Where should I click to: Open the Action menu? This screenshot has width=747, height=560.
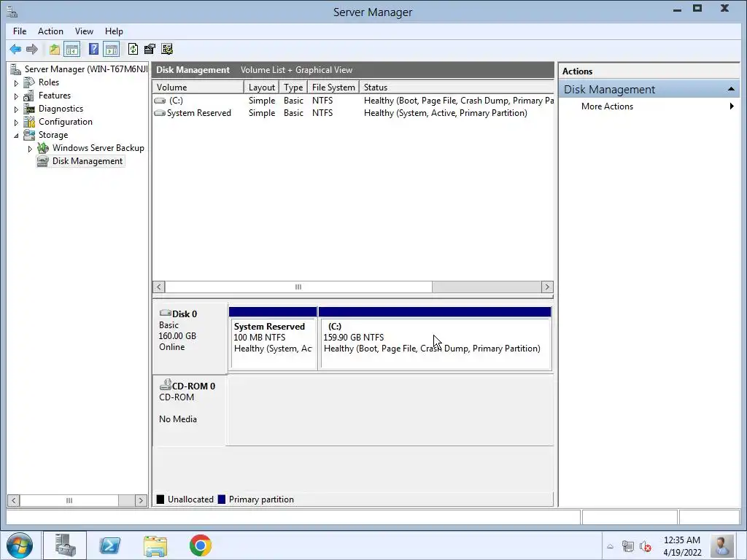pos(50,31)
